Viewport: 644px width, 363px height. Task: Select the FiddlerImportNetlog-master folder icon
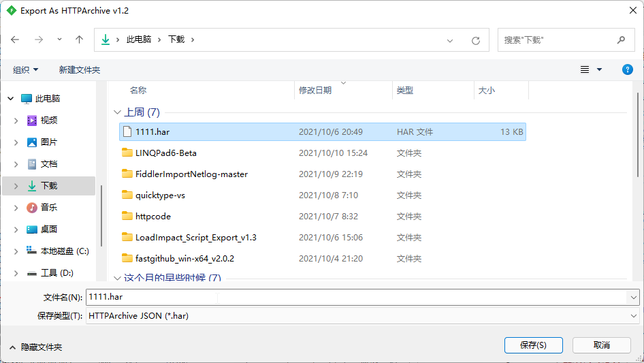click(127, 174)
